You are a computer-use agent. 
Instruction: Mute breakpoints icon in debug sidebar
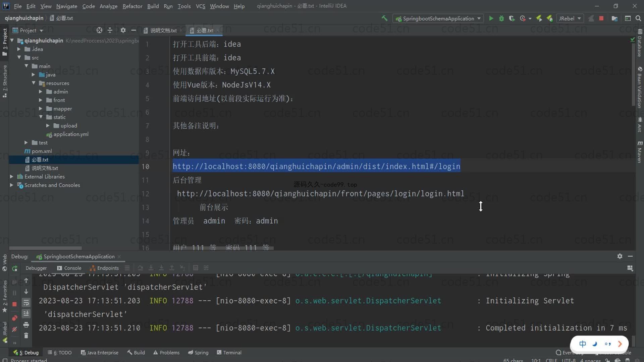tap(14, 329)
